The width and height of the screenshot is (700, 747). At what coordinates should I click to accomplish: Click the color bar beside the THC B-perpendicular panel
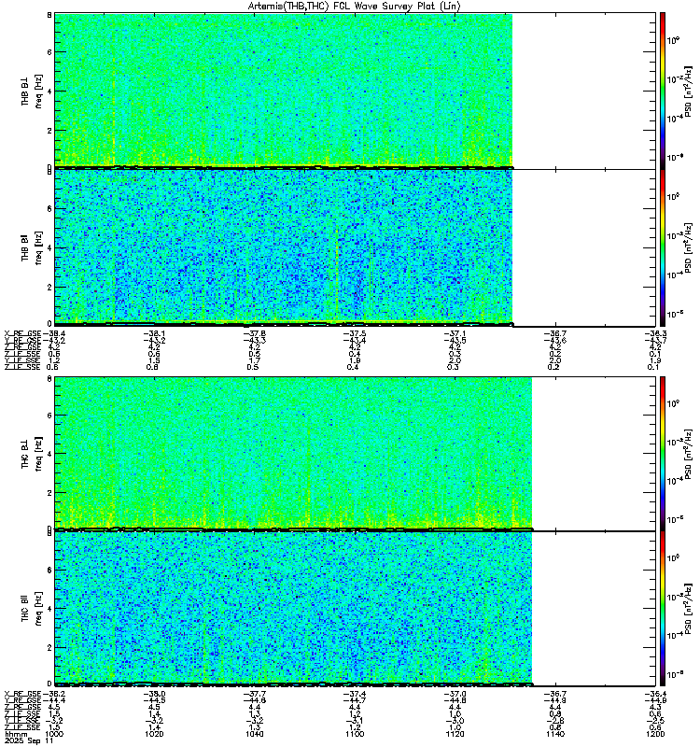pyautogui.click(x=663, y=453)
